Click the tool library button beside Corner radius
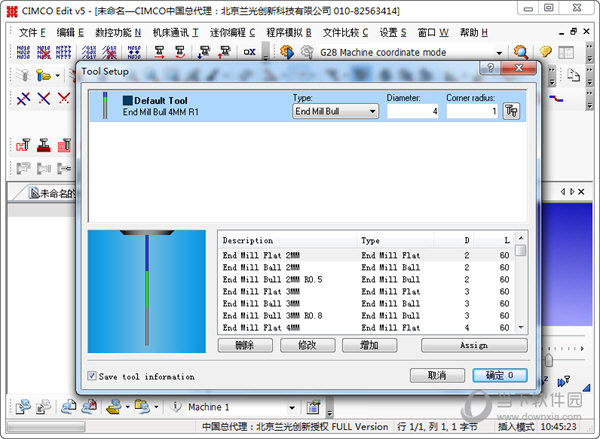The width and height of the screenshot is (600, 439). 511,111
